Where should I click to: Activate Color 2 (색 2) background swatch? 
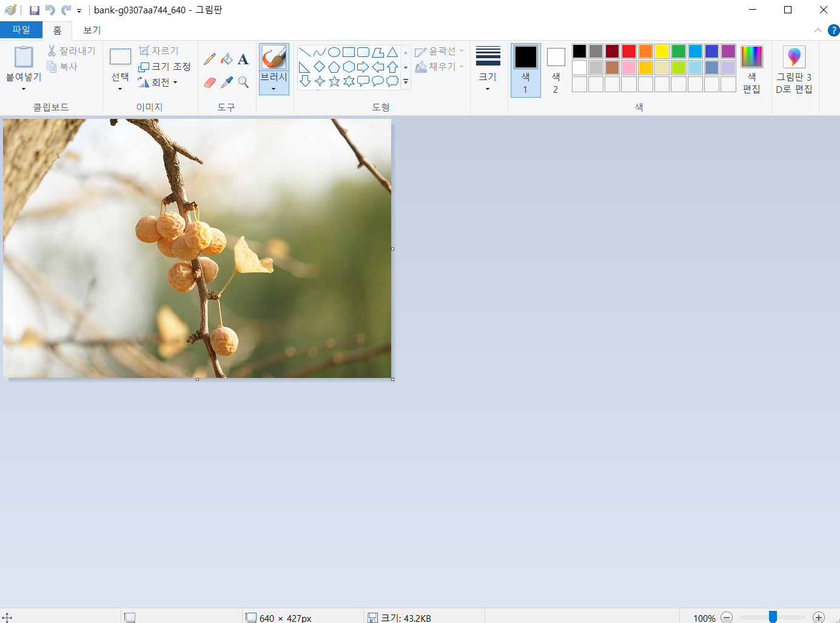[x=556, y=70]
